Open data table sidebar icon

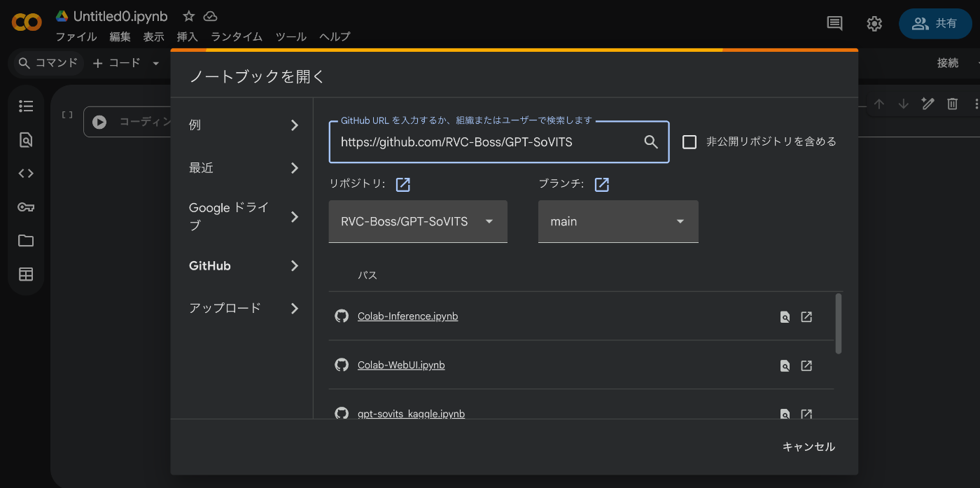point(26,274)
